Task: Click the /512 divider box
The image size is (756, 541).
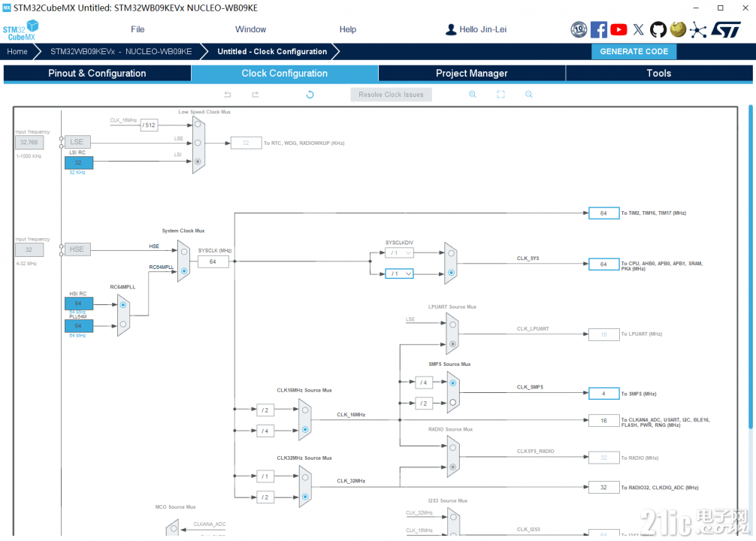Action: pos(149,125)
